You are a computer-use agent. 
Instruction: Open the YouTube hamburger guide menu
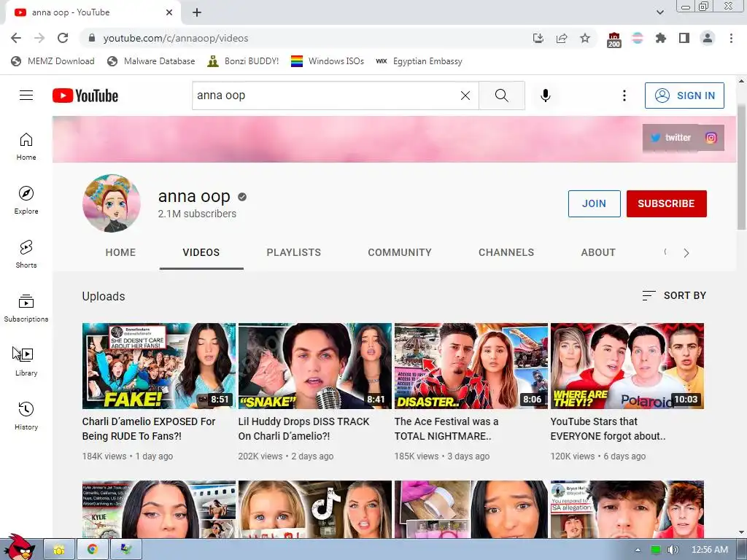(x=26, y=96)
